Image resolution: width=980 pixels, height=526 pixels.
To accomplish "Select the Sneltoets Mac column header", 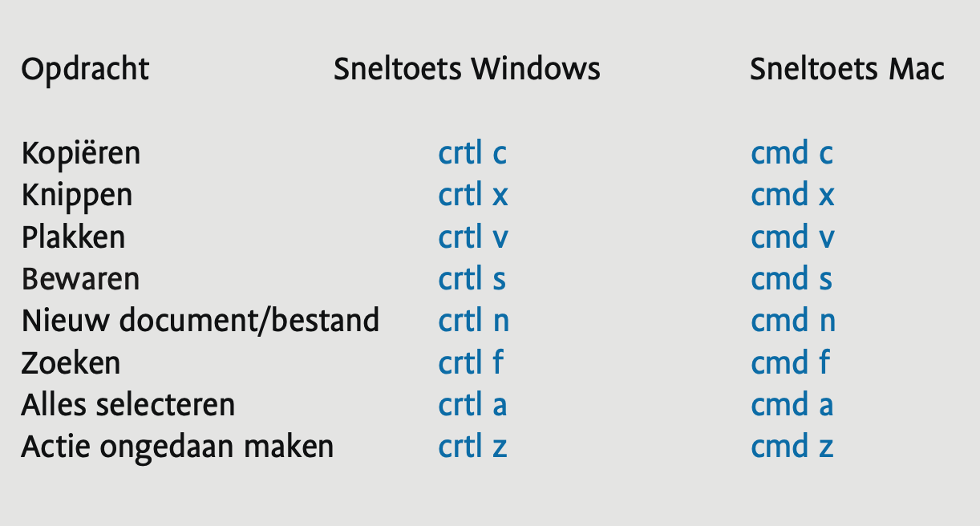I will tap(847, 70).
